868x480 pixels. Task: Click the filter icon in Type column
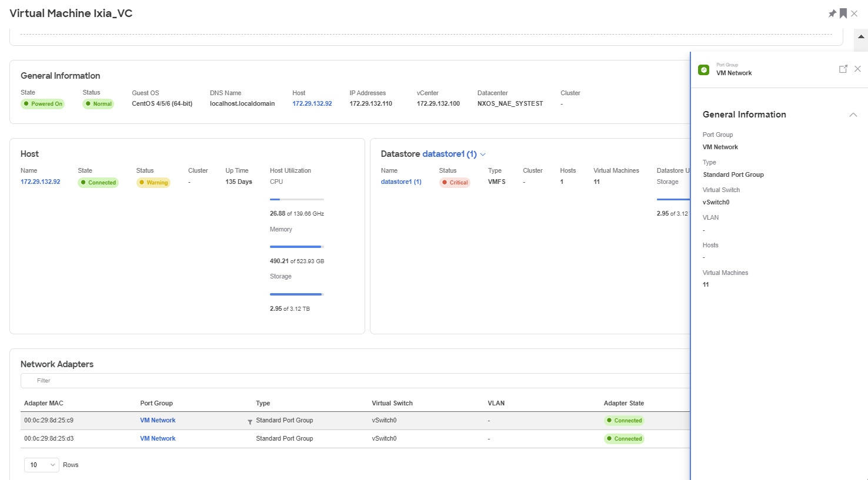click(x=249, y=421)
